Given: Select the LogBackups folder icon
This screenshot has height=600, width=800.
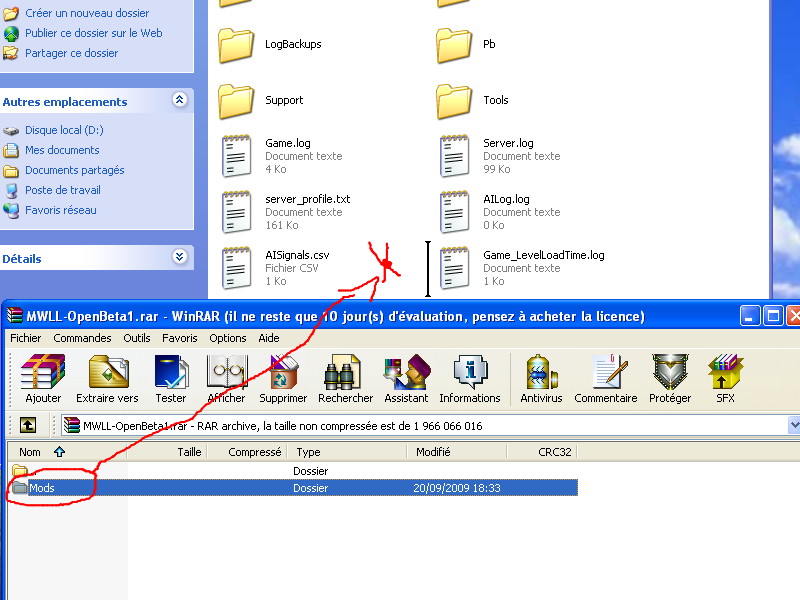Looking at the screenshot, I should pos(236,45).
